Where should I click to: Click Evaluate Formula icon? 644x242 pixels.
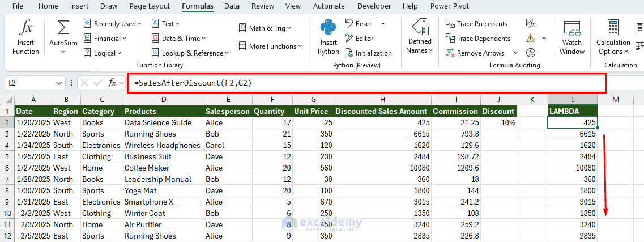(x=531, y=53)
